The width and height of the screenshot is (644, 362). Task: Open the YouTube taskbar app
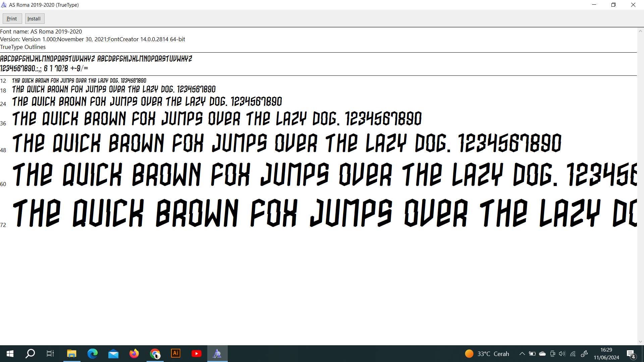pyautogui.click(x=196, y=354)
